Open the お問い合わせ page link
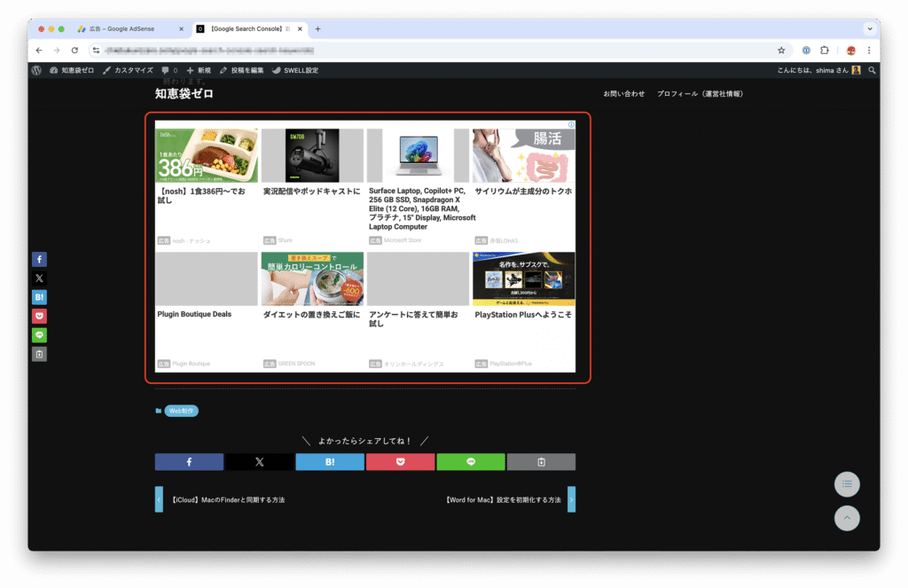Image resolution: width=908 pixels, height=588 pixels. point(623,94)
